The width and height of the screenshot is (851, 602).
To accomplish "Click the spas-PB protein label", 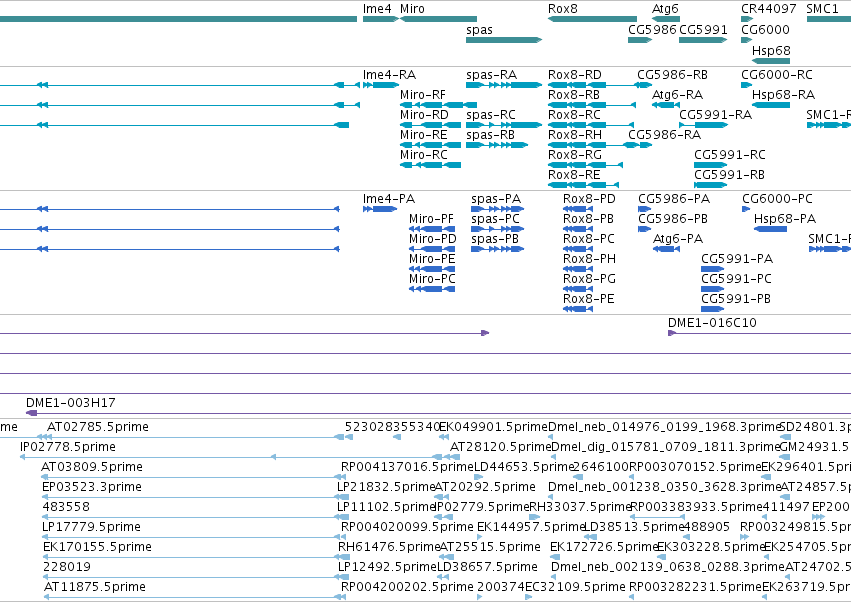I will click(495, 239).
